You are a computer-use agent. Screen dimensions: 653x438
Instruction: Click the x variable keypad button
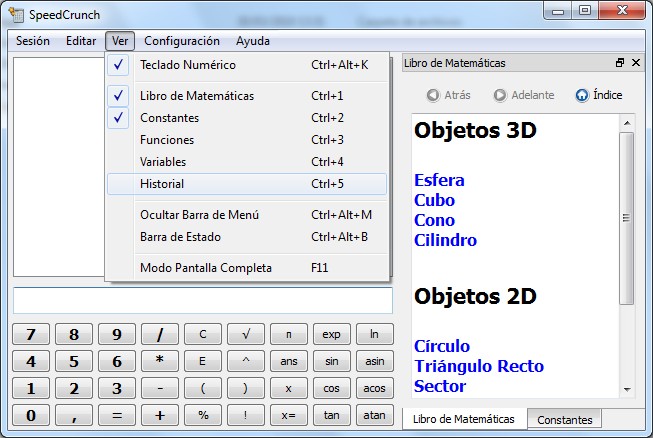pyautogui.click(x=289, y=388)
